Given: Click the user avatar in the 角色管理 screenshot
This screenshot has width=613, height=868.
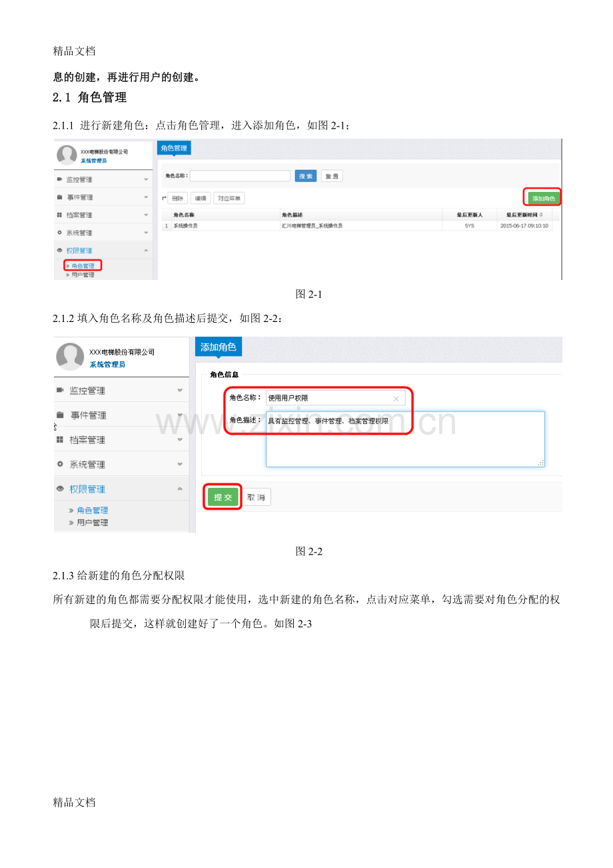Looking at the screenshot, I should pyautogui.click(x=67, y=155).
